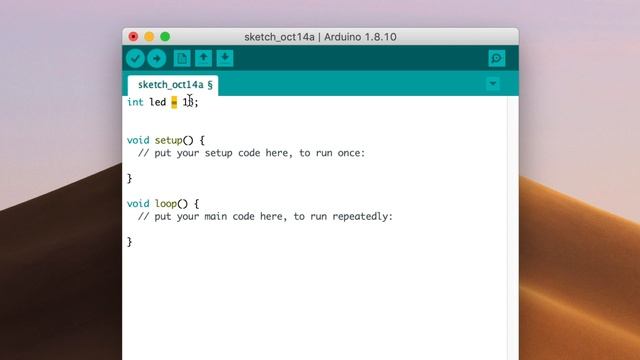Click the editor's vertical scrollbar track
The height and width of the screenshot is (360, 640).
pyautogui.click(x=513, y=228)
